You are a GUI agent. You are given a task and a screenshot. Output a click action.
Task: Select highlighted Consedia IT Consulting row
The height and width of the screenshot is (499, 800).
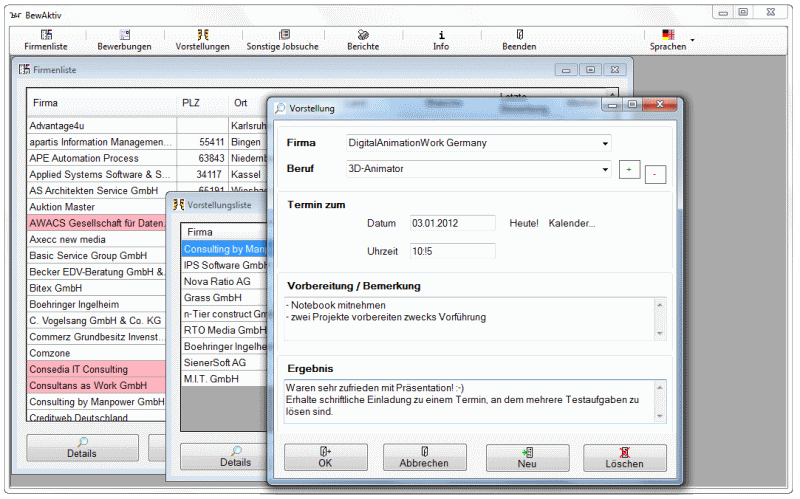[97, 369]
